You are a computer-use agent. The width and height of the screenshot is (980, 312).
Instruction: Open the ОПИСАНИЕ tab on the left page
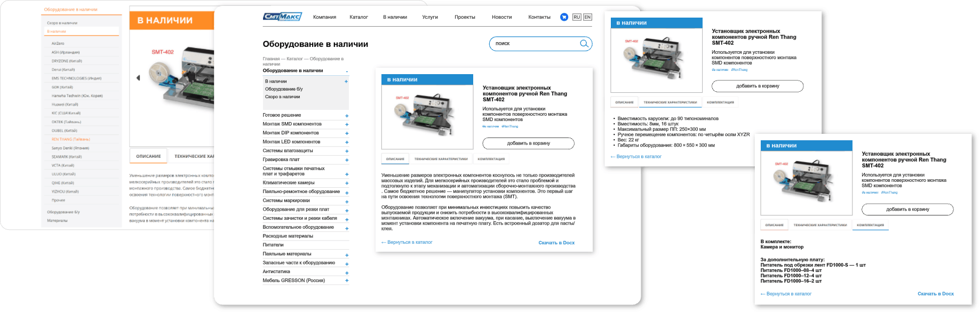click(148, 156)
